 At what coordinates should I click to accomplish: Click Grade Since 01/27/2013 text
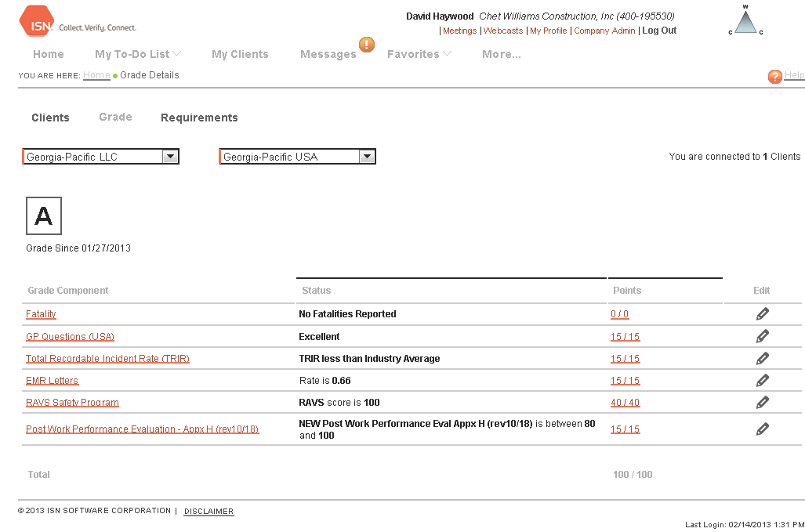click(x=78, y=248)
